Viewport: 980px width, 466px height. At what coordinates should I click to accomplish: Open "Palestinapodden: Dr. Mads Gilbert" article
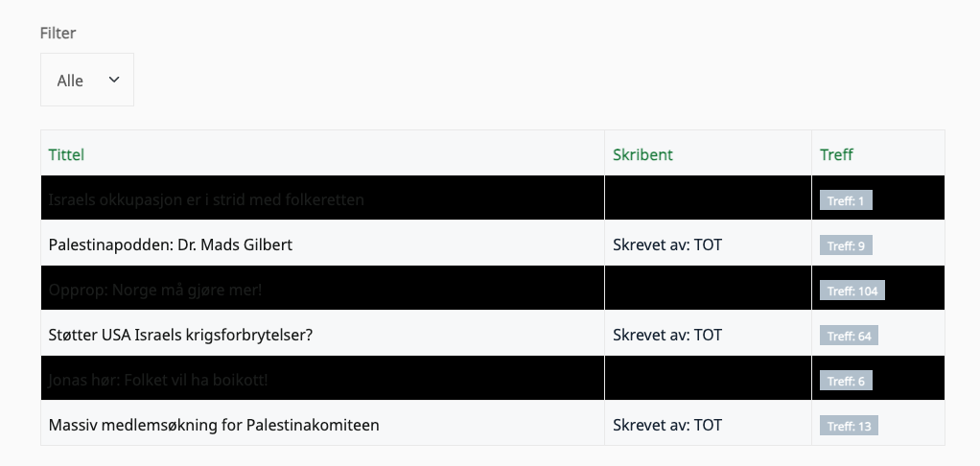tap(170, 245)
